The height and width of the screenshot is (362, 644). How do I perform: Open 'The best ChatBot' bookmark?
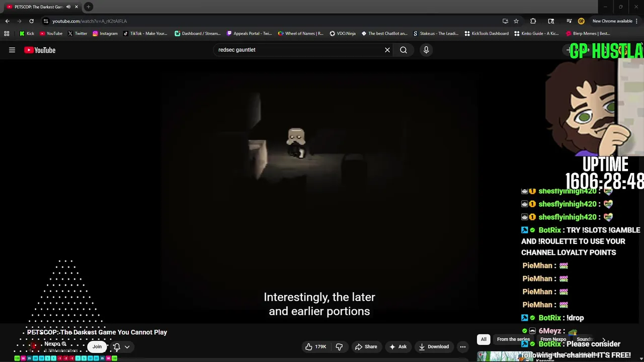click(x=384, y=34)
